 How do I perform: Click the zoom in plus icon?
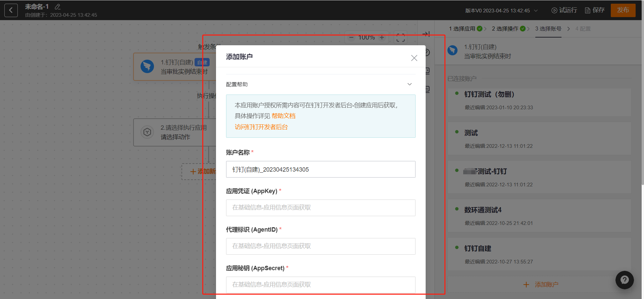point(382,38)
